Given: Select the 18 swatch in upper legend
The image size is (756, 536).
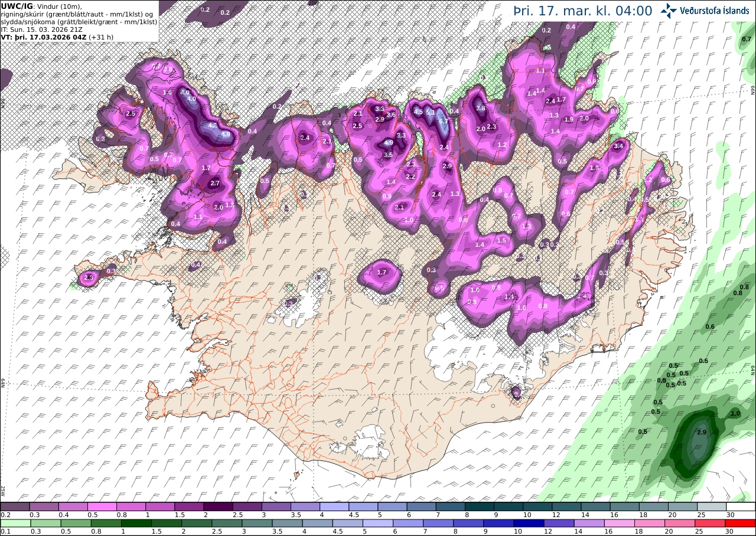Looking at the screenshot, I should pyautogui.click(x=654, y=506).
